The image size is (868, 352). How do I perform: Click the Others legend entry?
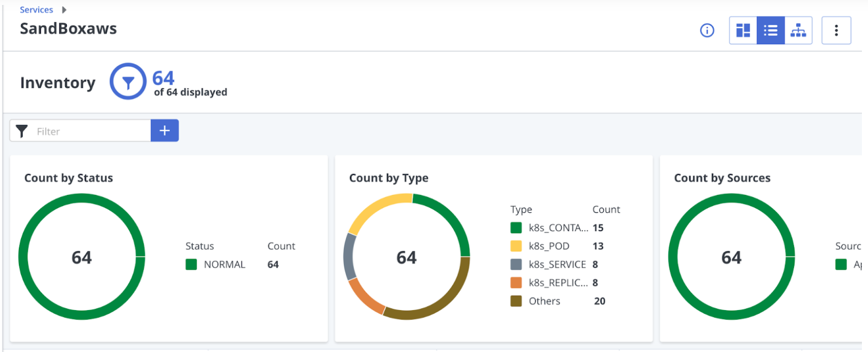click(544, 301)
